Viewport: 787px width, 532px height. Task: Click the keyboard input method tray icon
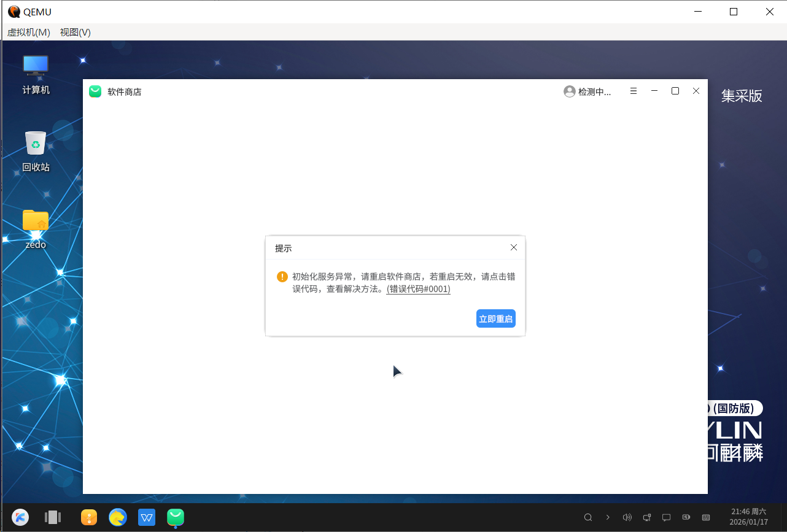tap(705, 517)
